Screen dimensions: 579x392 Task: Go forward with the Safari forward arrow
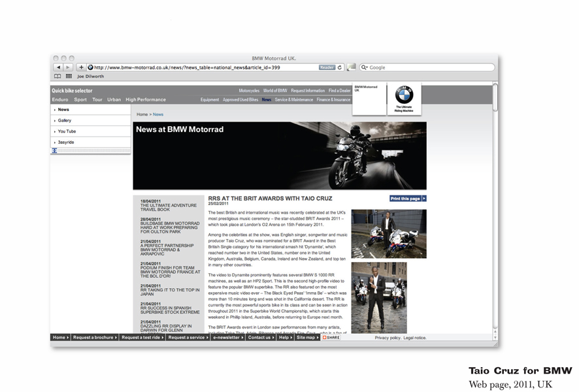tap(68, 67)
